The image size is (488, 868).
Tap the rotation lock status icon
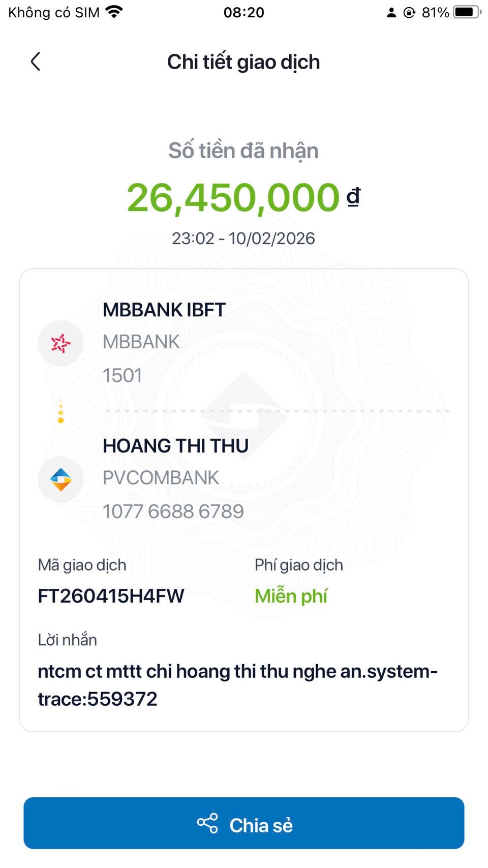click(409, 13)
